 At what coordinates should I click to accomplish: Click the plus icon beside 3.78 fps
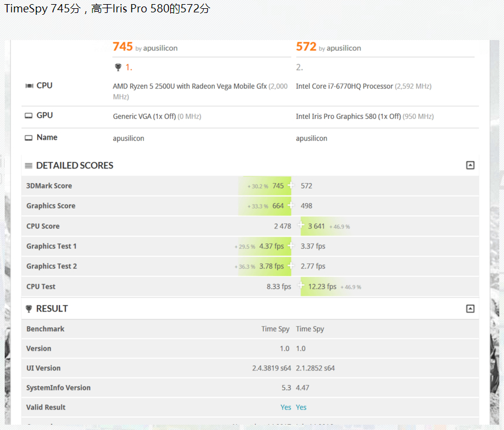291,266
